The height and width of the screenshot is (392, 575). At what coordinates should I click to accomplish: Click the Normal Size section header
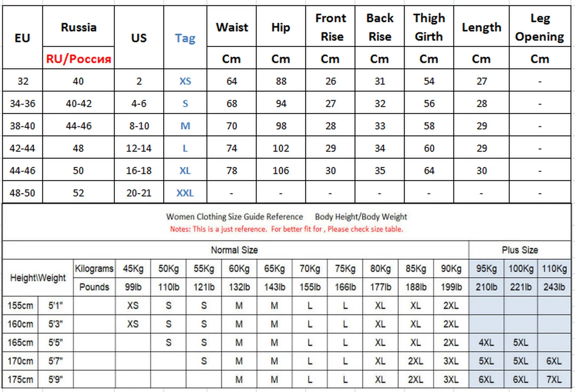point(234,250)
